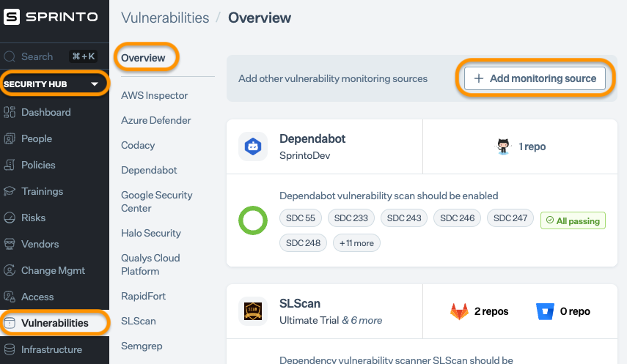627x364 pixels.
Task: Click the checkmark icon in All passing
Action: point(550,220)
